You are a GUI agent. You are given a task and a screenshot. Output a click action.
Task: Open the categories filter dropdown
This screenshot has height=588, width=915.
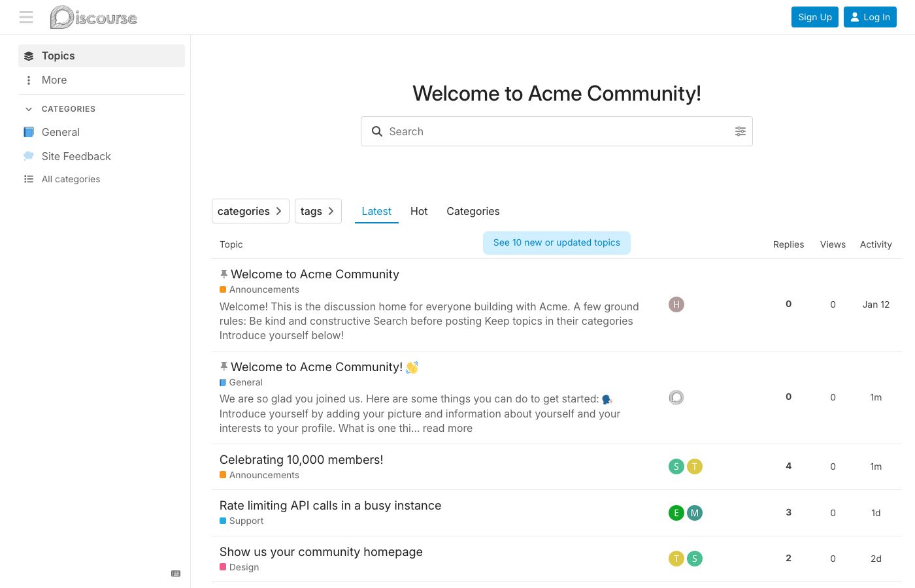(250, 211)
